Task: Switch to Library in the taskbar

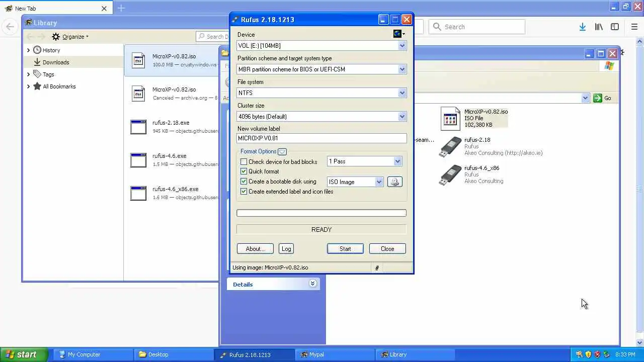Action: pos(415,354)
